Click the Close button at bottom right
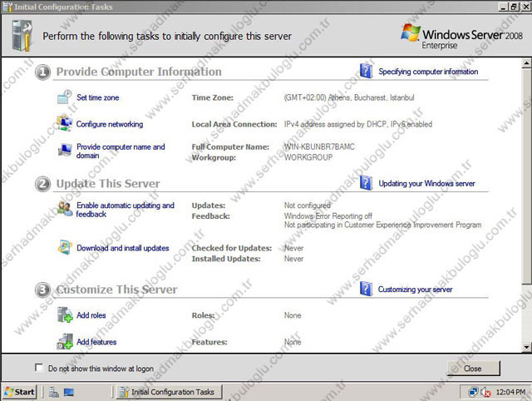The width and height of the screenshot is (532, 401). [x=473, y=369]
